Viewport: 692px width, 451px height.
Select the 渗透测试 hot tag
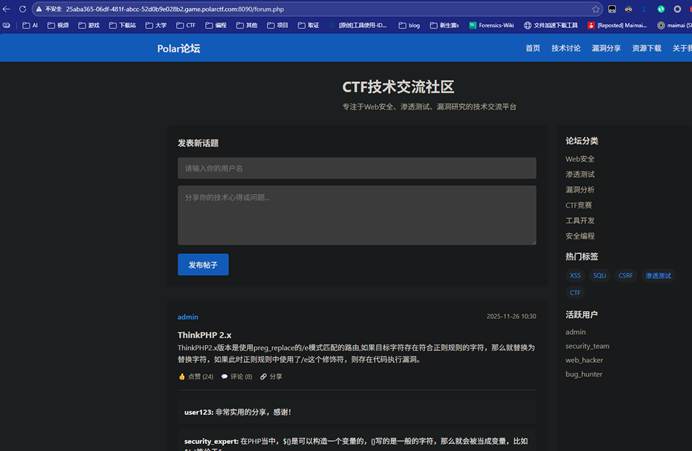[x=658, y=275]
